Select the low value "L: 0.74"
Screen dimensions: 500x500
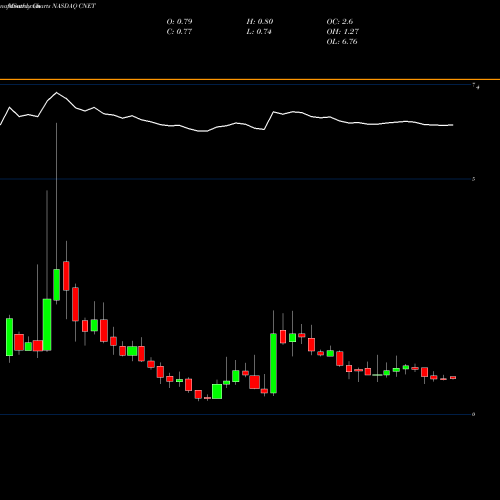click(x=259, y=32)
